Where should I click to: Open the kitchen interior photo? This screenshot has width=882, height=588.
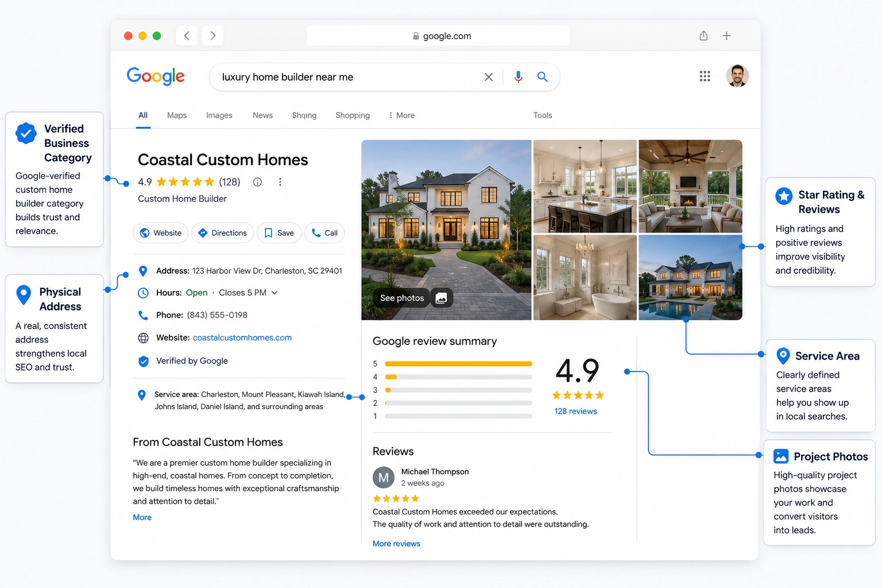coord(585,186)
